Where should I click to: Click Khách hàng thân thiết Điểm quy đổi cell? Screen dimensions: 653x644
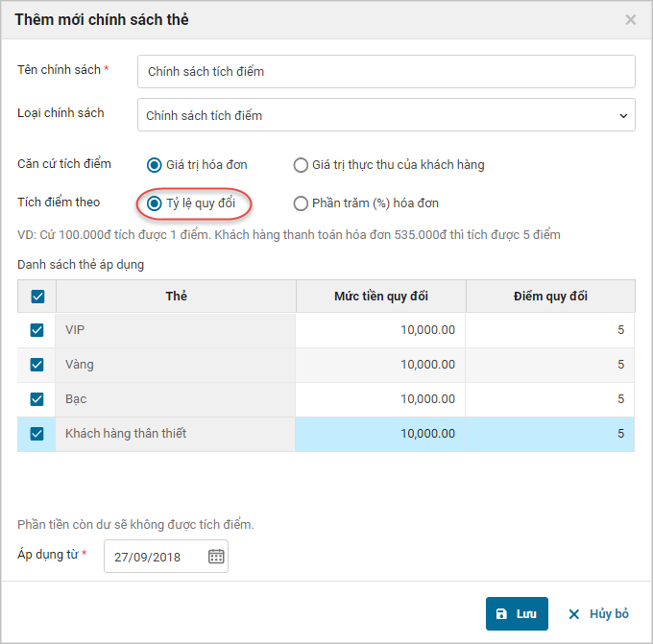550,434
